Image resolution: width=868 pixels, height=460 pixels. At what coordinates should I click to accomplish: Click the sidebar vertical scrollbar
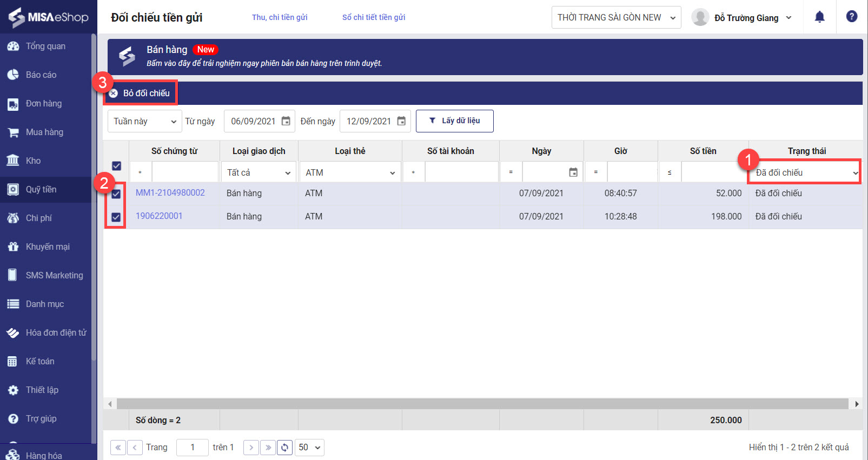click(x=94, y=197)
